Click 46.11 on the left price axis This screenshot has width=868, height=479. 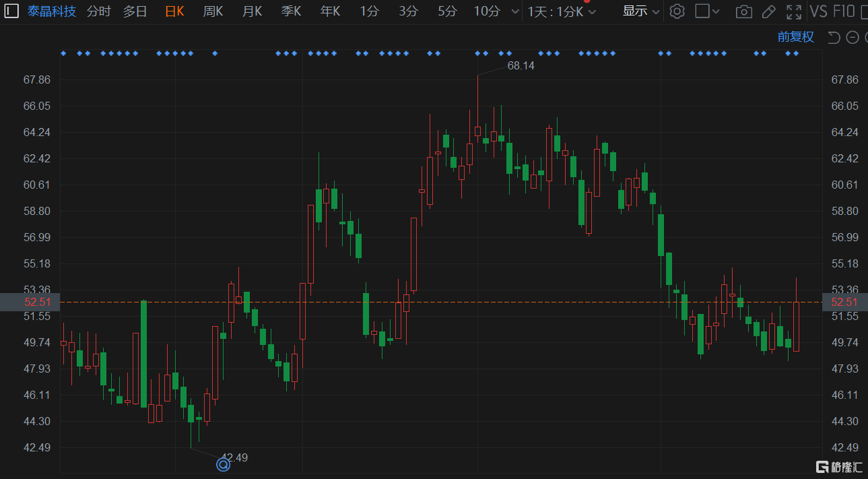click(x=36, y=395)
